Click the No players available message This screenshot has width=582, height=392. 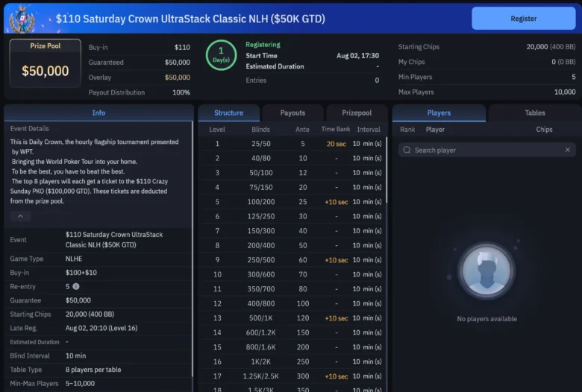click(487, 318)
